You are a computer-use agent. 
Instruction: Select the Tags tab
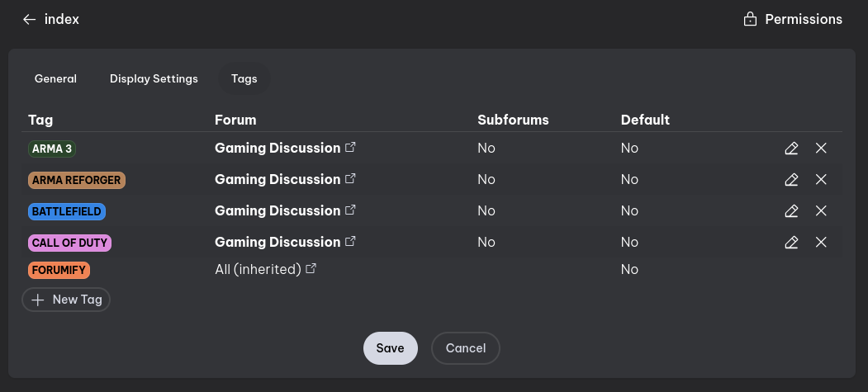(x=244, y=79)
